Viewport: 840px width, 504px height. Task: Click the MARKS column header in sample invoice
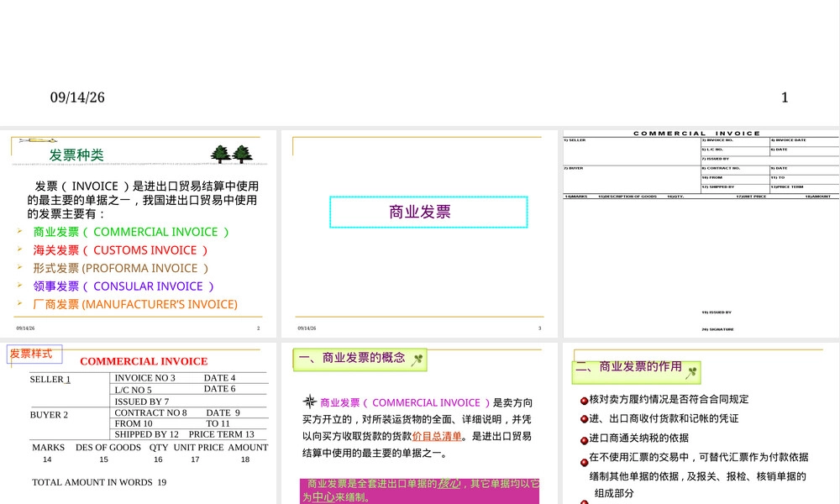click(48, 447)
